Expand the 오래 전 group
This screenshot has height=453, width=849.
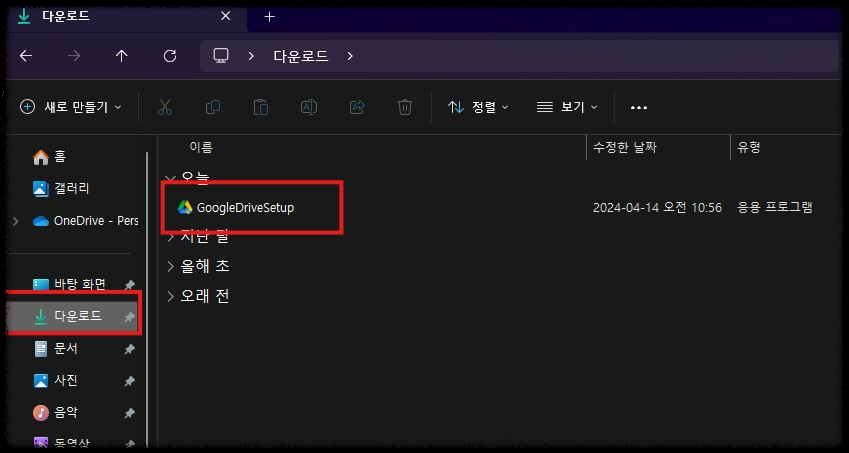(x=170, y=296)
